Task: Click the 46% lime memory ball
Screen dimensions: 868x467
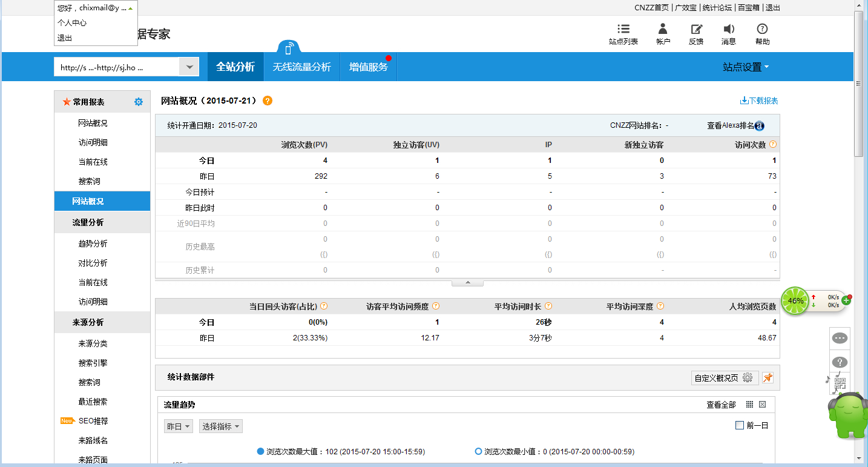Action: pos(795,300)
